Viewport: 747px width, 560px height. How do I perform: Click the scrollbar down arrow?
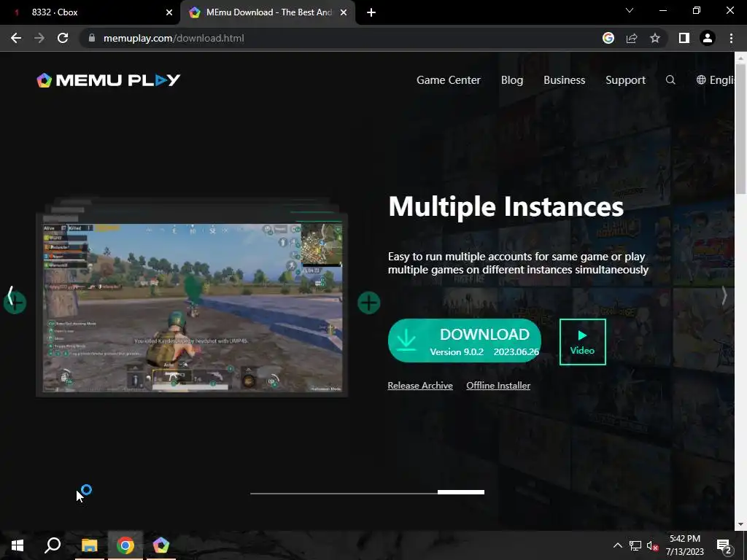[x=740, y=524]
